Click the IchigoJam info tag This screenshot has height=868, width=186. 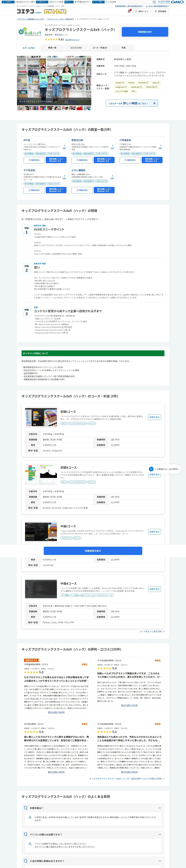click(x=121, y=87)
